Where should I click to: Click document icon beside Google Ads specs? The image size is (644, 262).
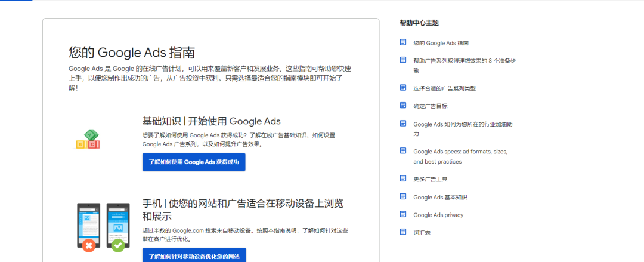click(x=403, y=151)
